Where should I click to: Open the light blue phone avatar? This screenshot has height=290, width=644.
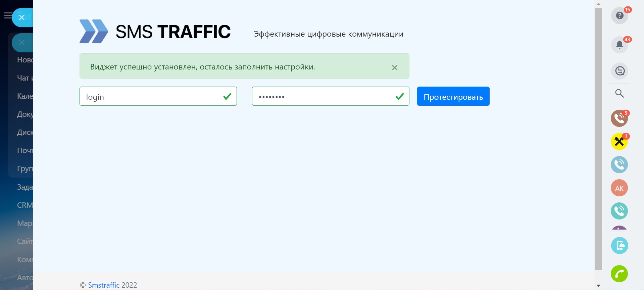tap(620, 165)
